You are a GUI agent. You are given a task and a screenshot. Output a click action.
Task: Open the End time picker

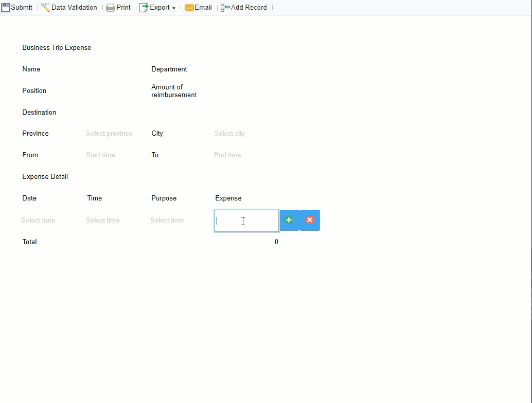click(227, 155)
